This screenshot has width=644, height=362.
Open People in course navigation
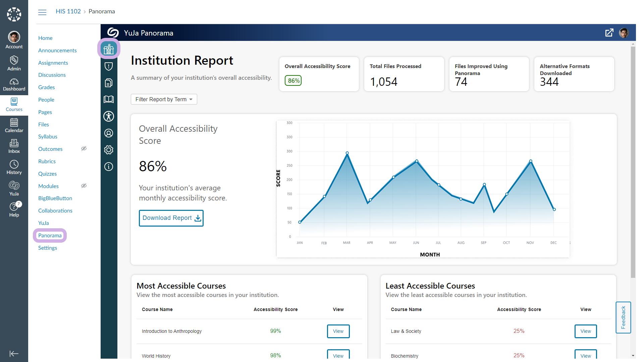[46, 100]
